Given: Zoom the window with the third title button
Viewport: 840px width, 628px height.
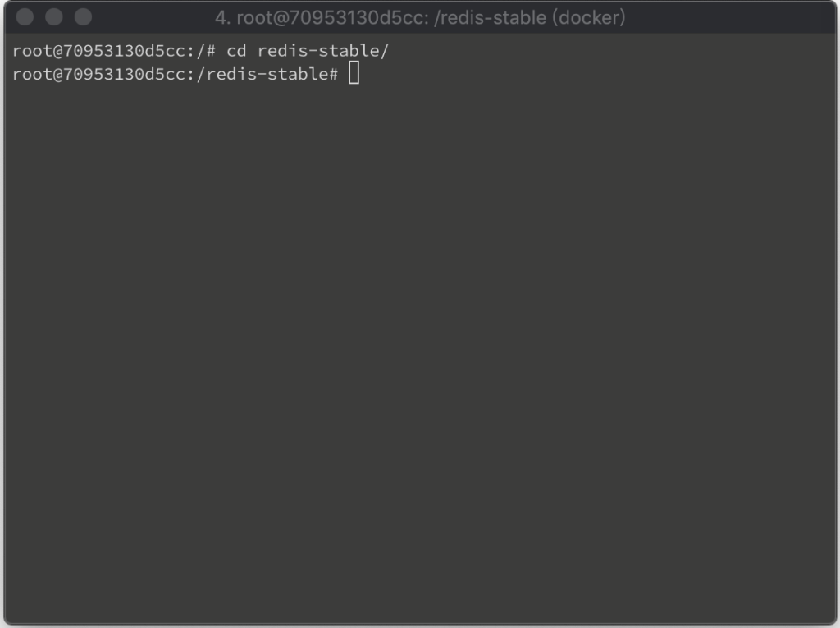Looking at the screenshot, I should click(x=83, y=17).
